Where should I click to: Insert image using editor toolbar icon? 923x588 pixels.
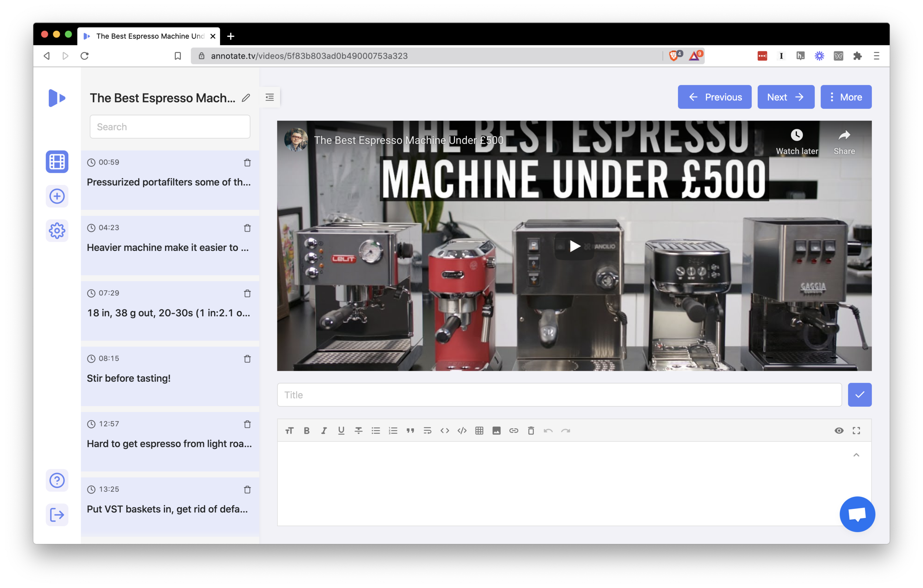tap(496, 430)
